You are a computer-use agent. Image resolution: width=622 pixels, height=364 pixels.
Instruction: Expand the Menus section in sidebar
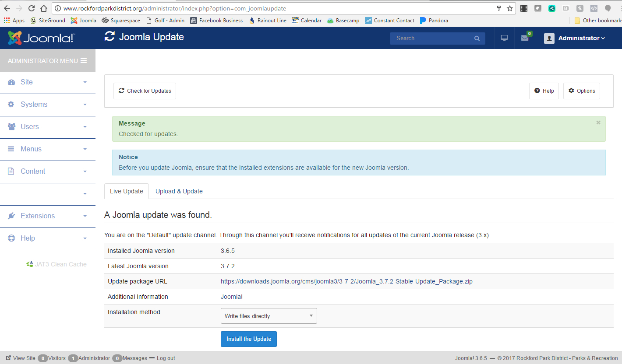click(48, 149)
